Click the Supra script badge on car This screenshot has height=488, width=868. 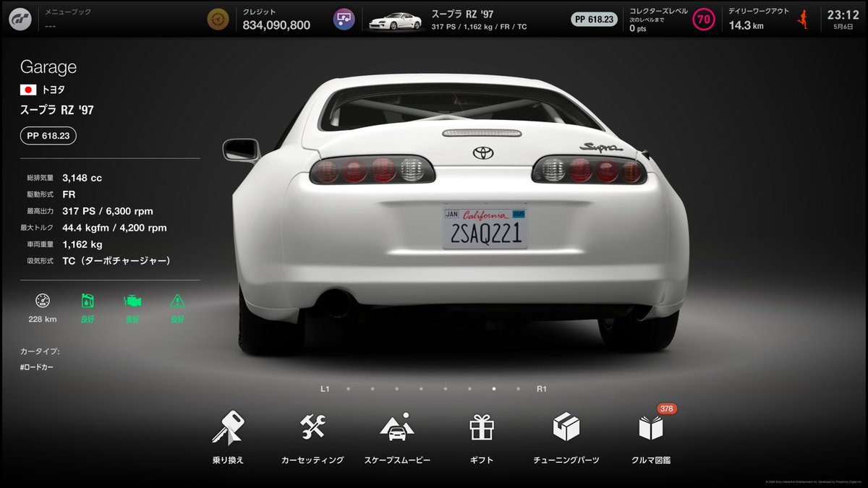[x=600, y=147]
